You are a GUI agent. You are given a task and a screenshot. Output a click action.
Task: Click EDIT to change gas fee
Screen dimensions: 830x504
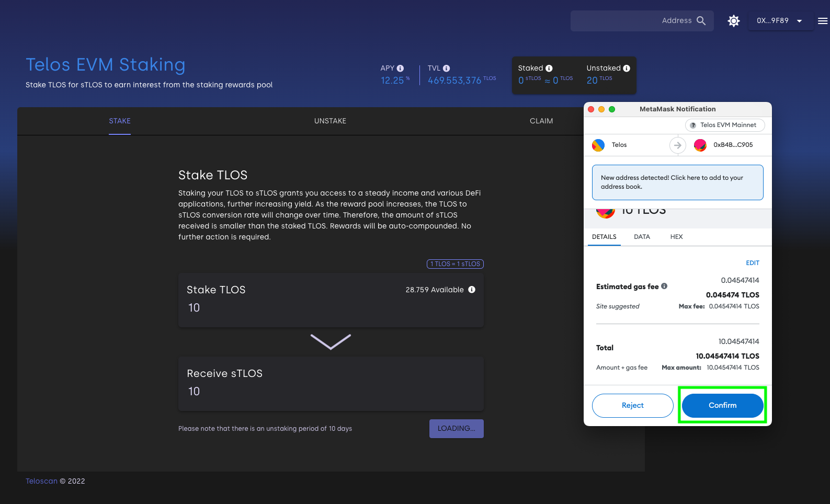(752, 263)
